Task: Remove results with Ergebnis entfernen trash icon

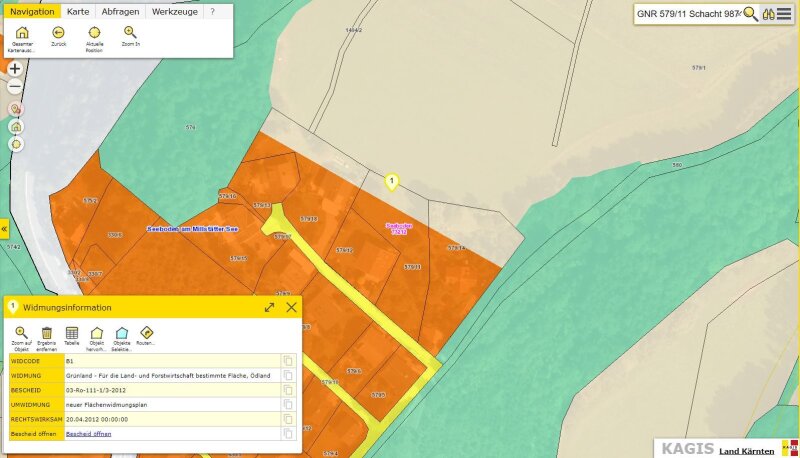Action: point(46,333)
